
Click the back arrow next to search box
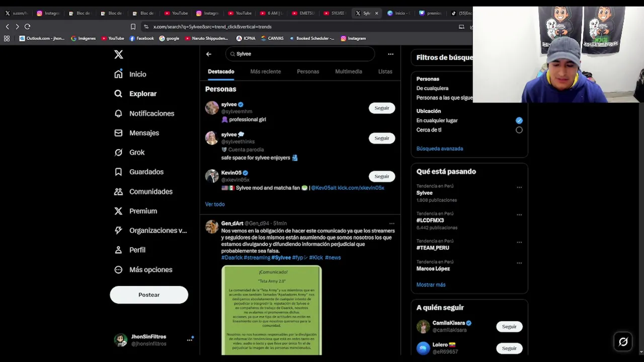(209, 54)
